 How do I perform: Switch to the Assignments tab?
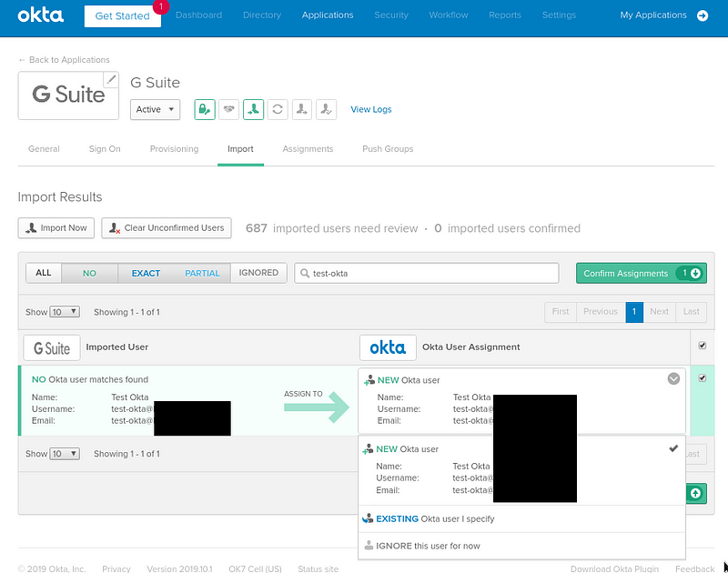pos(308,149)
